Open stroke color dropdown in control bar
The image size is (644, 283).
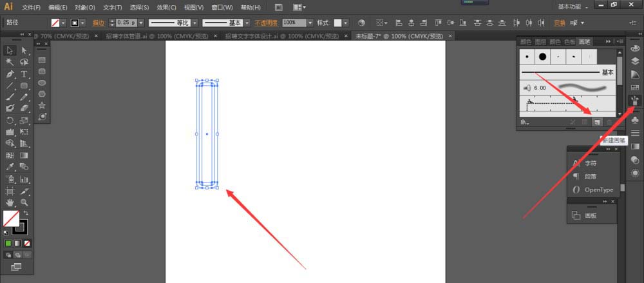tap(83, 23)
